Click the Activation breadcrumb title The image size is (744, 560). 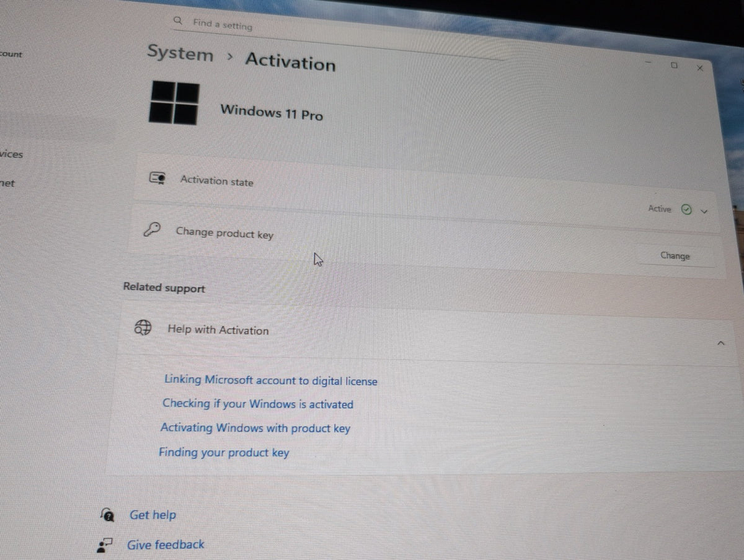point(290,61)
